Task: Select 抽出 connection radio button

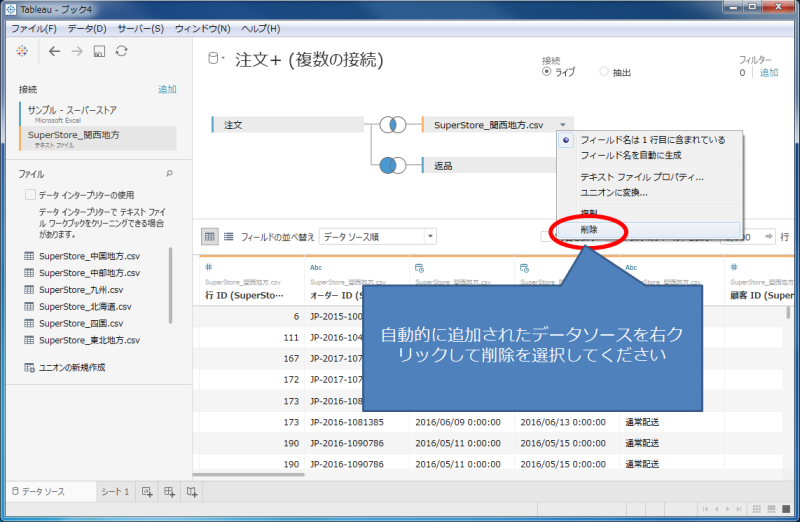Action: [604, 71]
